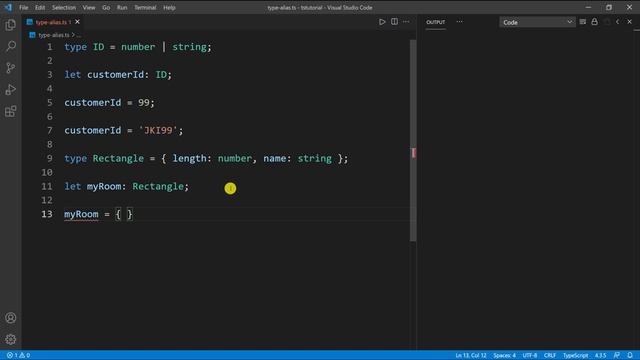Viewport: 640px width, 360px height.
Task: Click the VS Code logo icon
Action: [8, 7]
